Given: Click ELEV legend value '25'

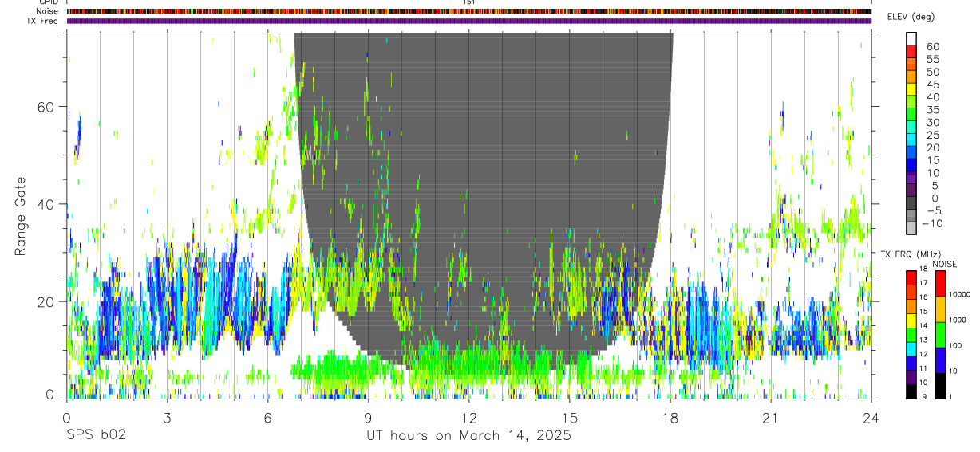Looking at the screenshot, I should click(x=933, y=136).
